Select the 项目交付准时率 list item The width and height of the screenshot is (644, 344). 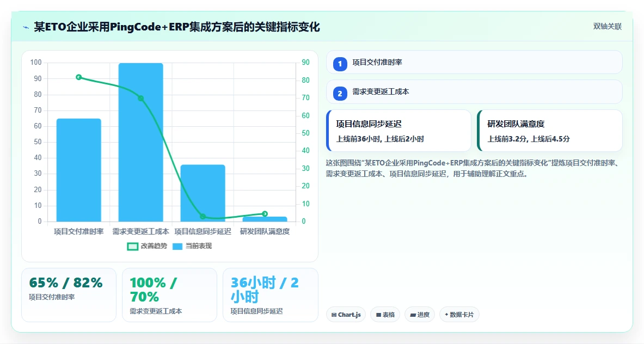[x=474, y=63]
